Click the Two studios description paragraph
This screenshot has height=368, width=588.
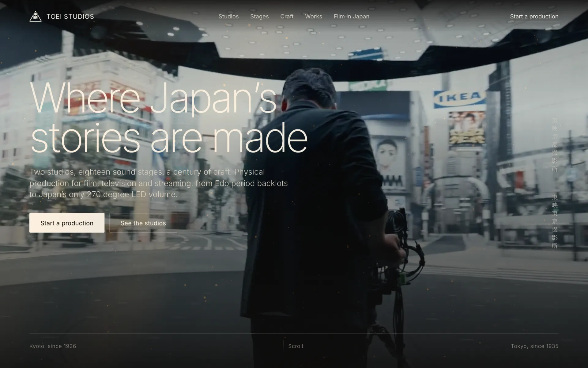tap(159, 183)
